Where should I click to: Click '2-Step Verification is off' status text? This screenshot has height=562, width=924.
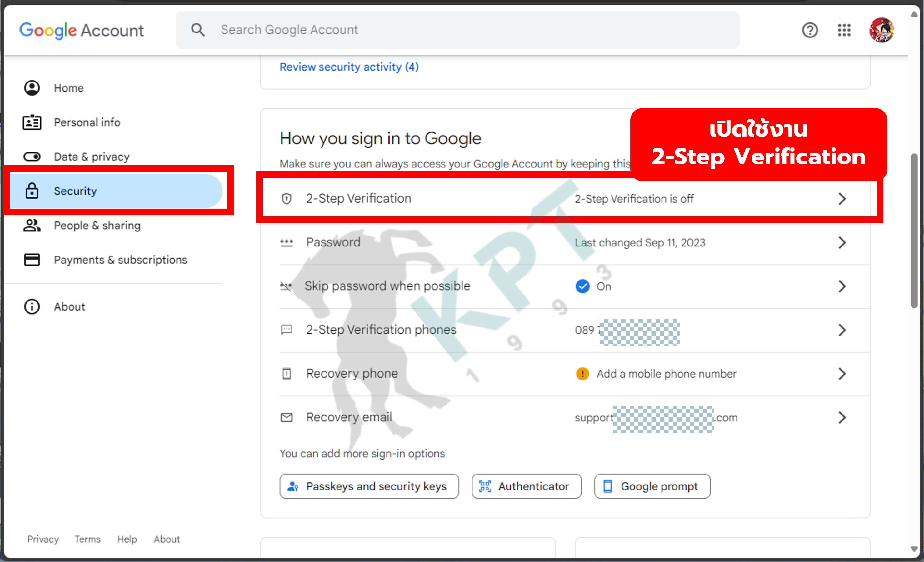point(634,199)
